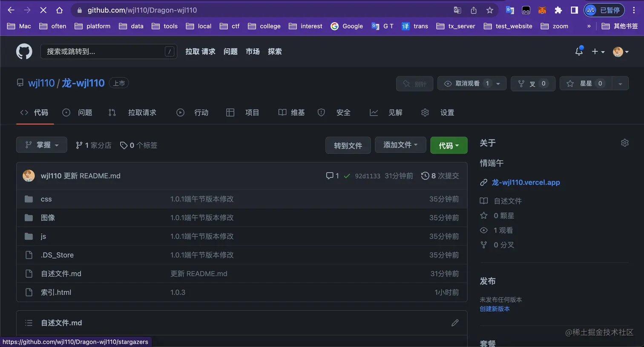Click the green commit status checkmark

(x=347, y=176)
